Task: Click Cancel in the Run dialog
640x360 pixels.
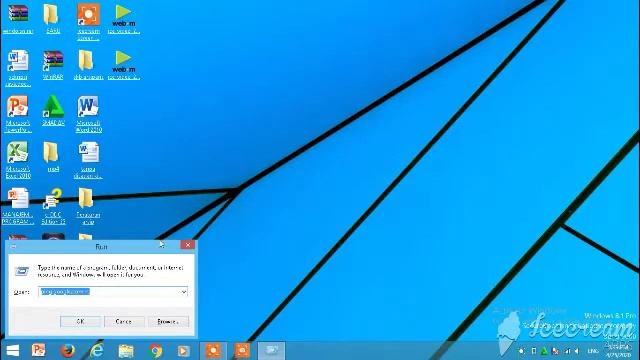Action: [124, 322]
